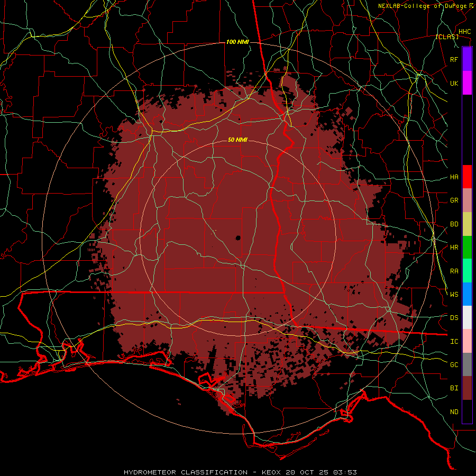Click the HR legend label
Screen dimensions: 476x476
point(454,248)
